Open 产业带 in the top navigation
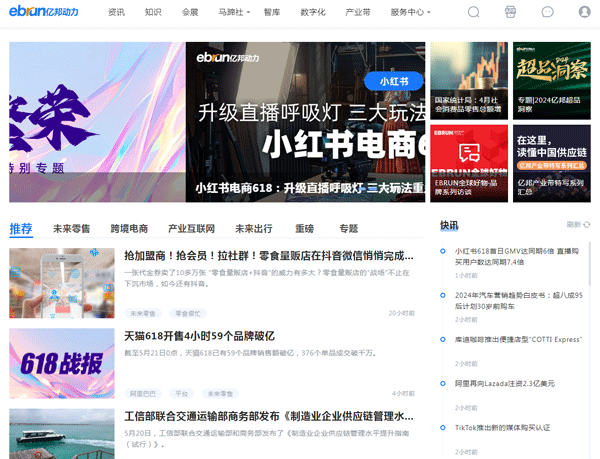This screenshot has width=600, height=459. tap(358, 12)
